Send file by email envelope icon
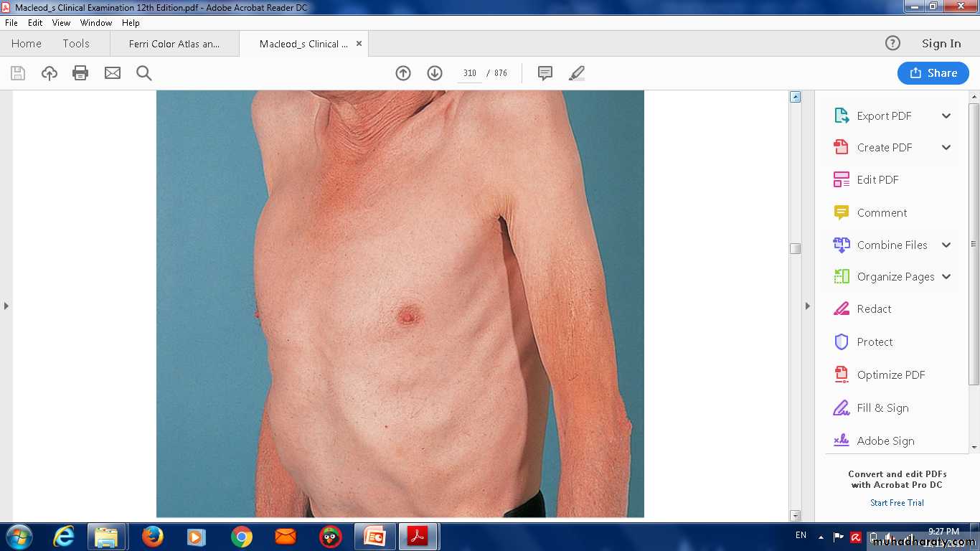 (113, 73)
